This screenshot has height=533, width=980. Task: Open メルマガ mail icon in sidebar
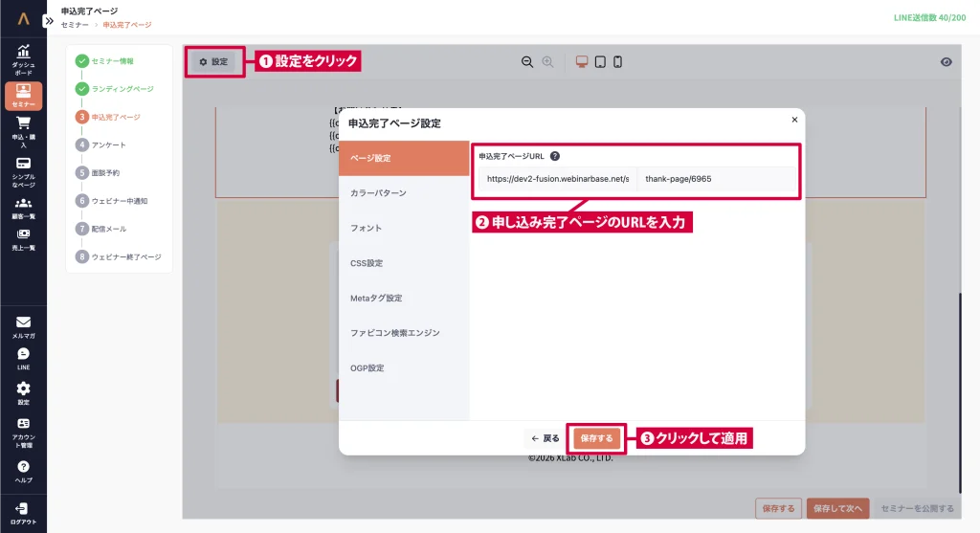click(23, 326)
